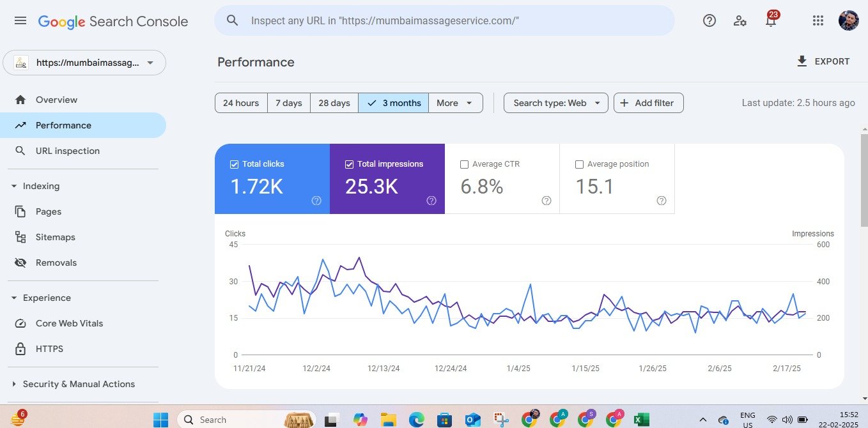Screen dimensions: 868x428
Task: Open the Core Web Vitals report text
Action: coord(69,323)
